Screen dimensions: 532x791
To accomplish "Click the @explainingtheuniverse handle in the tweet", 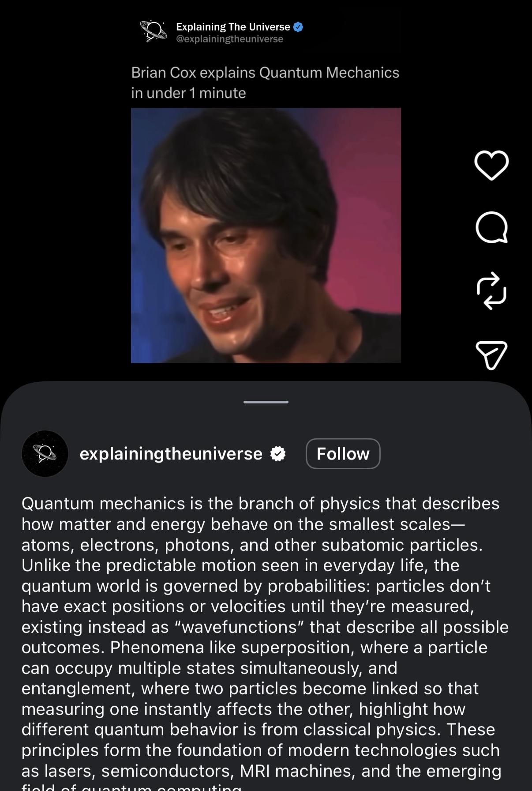I will (229, 39).
